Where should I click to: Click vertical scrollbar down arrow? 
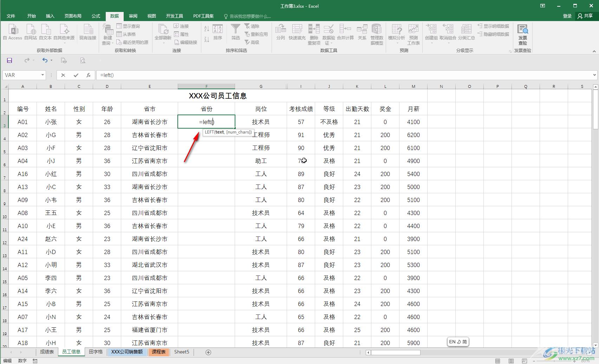pyautogui.click(x=595, y=345)
